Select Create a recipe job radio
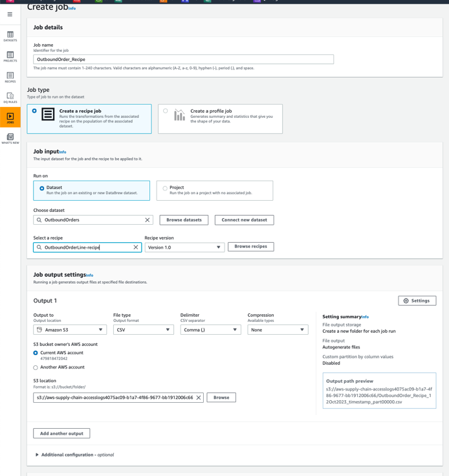The image size is (449, 476). click(x=34, y=111)
